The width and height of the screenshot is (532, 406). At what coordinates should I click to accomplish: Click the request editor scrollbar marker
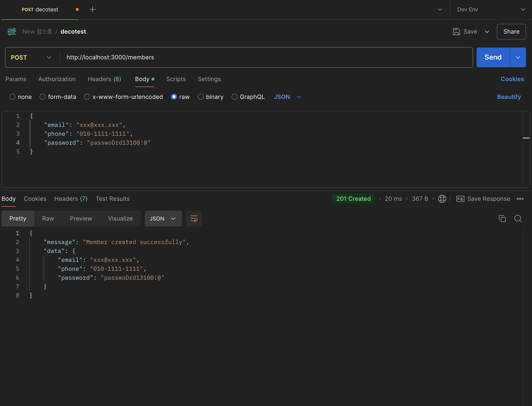526,138
